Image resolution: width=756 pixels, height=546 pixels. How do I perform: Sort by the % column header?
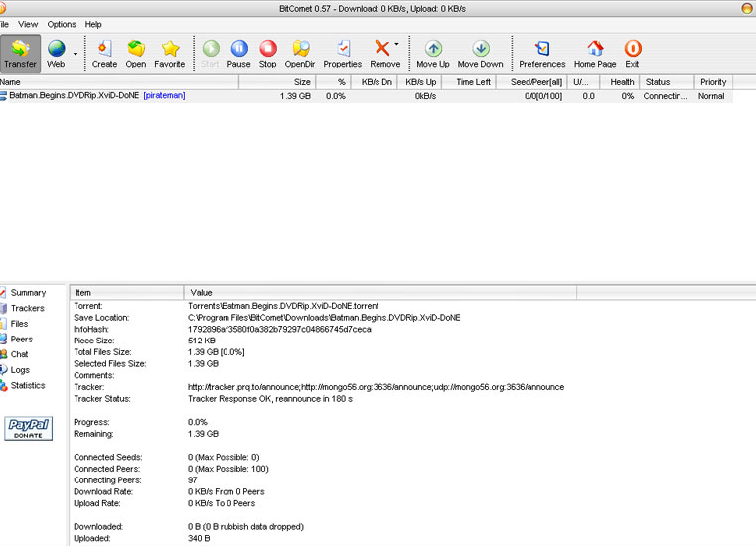(x=334, y=82)
